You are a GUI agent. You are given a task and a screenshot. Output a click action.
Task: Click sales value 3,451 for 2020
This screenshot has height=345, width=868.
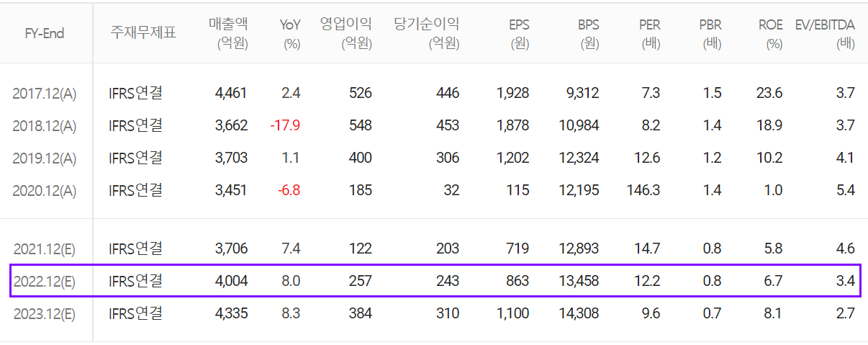231,190
